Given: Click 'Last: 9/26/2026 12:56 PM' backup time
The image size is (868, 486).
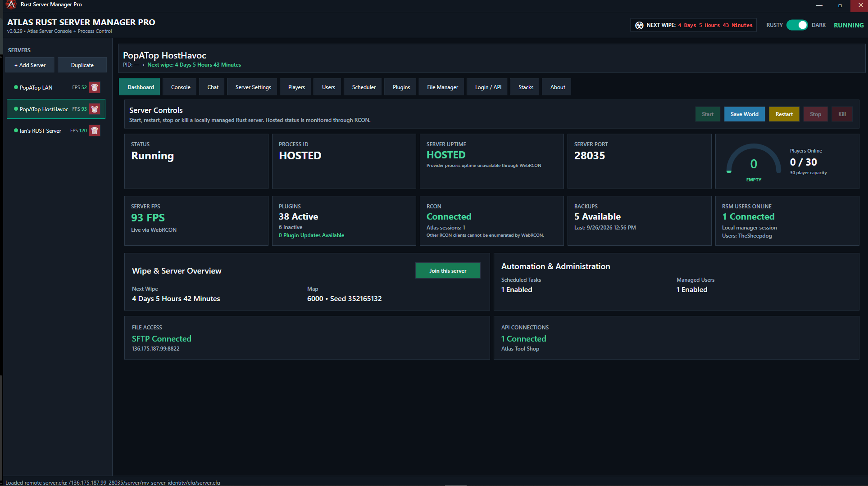Looking at the screenshot, I should point(605,228).
